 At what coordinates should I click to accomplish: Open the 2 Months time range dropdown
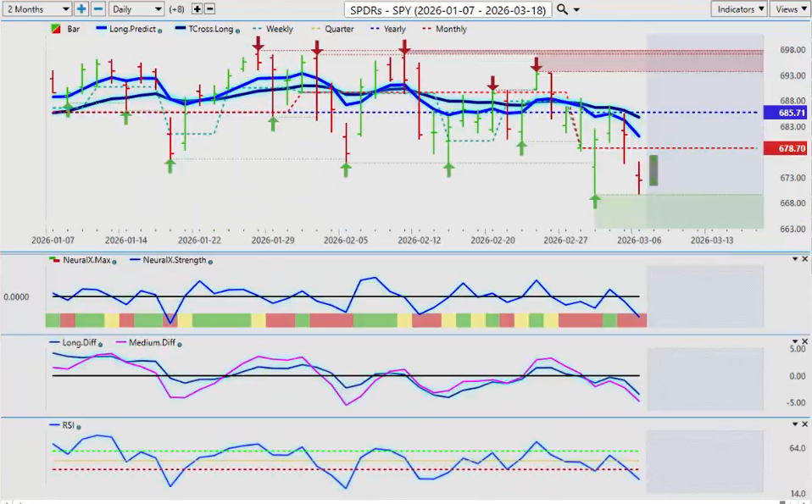(x=36, y=8)
